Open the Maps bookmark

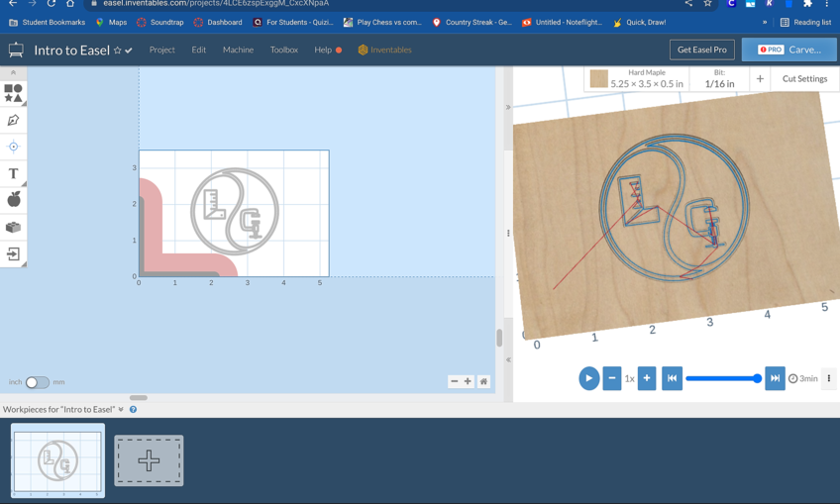[111, 23]
